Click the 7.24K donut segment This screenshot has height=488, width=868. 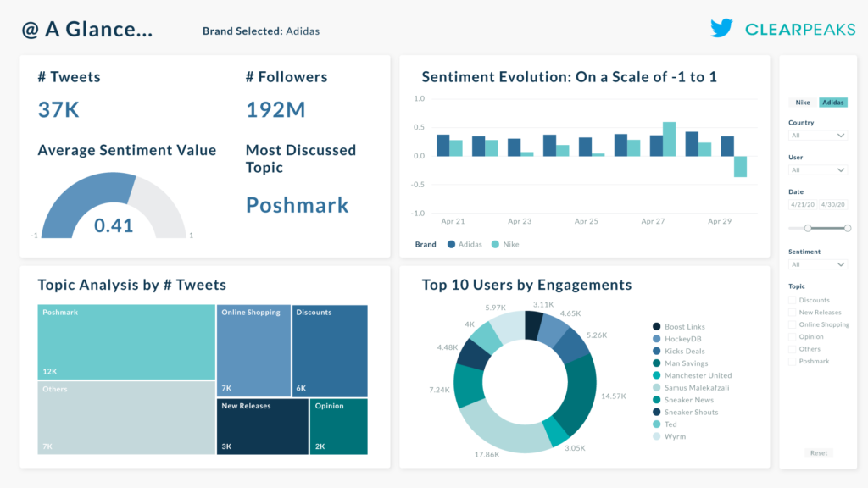pos(468,385)
